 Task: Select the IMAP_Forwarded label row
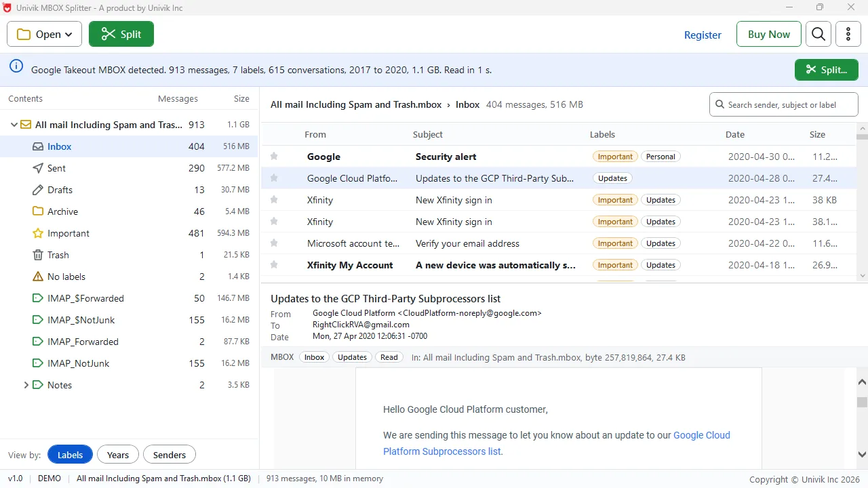coord(129,342)
